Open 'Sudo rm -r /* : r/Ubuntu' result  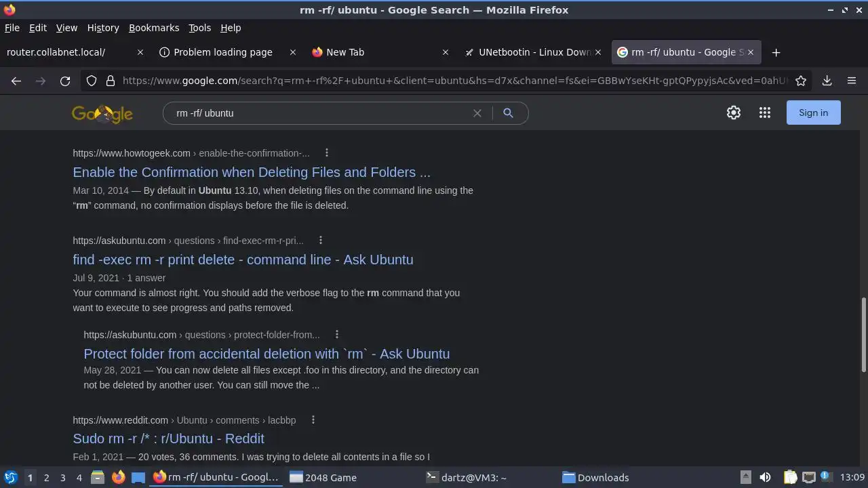point(168,439)
